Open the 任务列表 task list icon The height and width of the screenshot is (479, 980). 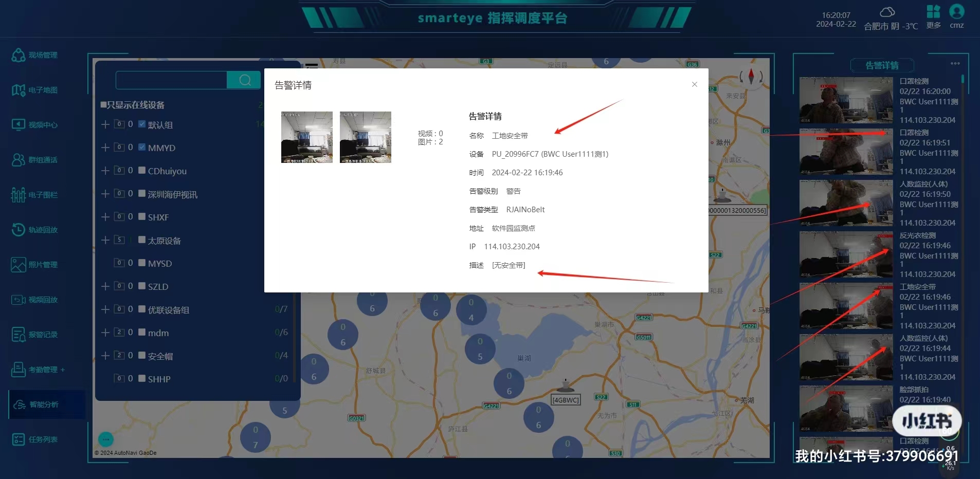point(19,439)
